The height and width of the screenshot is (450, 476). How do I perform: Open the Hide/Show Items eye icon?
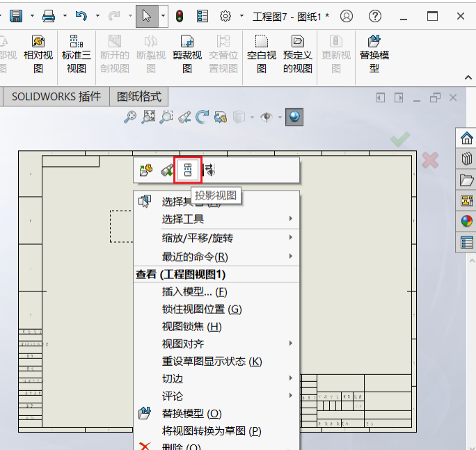tap(267, 117)
